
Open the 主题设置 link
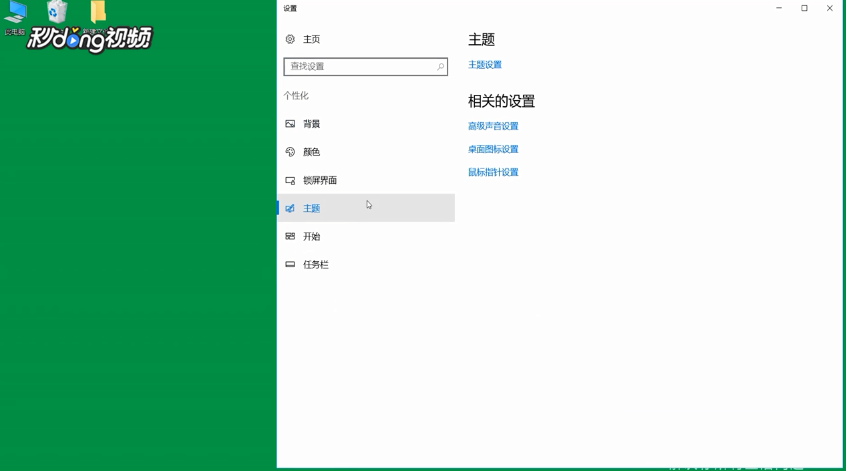tap(485, 65)
